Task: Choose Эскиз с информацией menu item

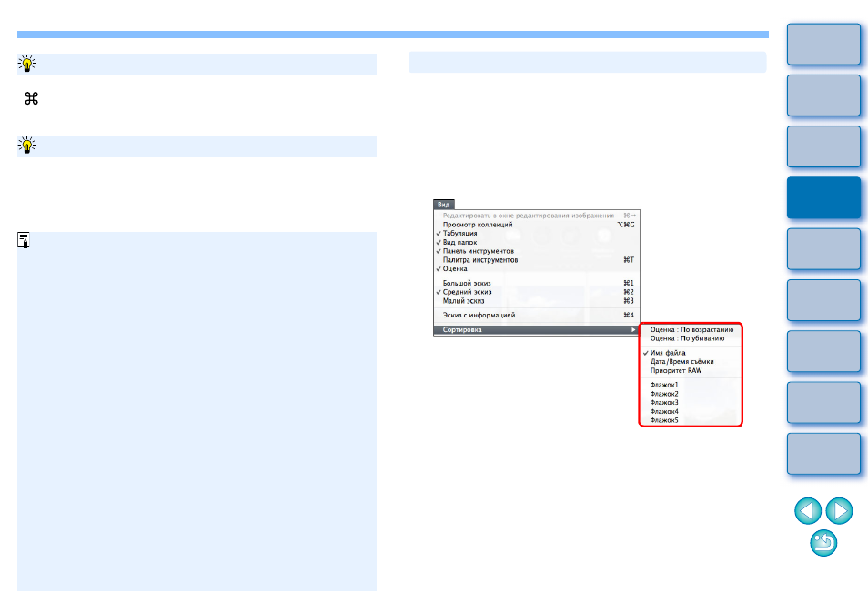Action: click(537, 316)
